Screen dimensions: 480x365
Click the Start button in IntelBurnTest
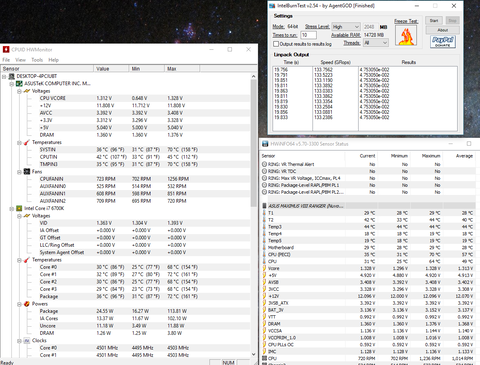coord(434,21)
